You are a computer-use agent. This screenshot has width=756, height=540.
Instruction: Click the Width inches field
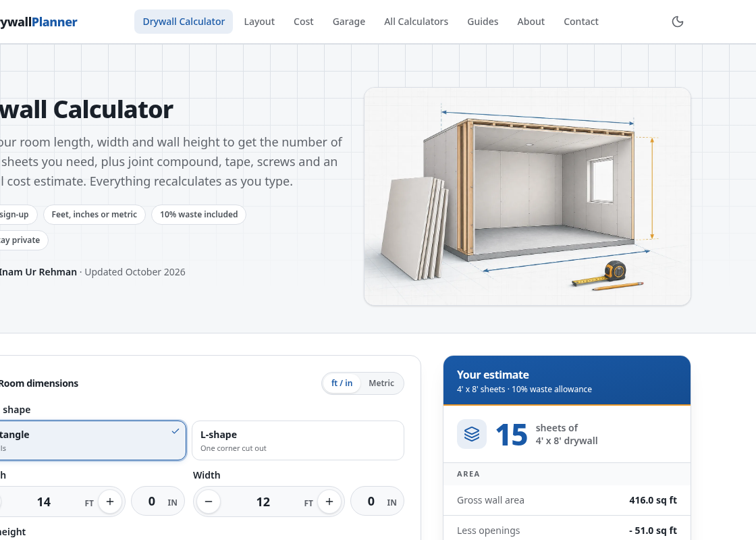(x=377, y=502)
